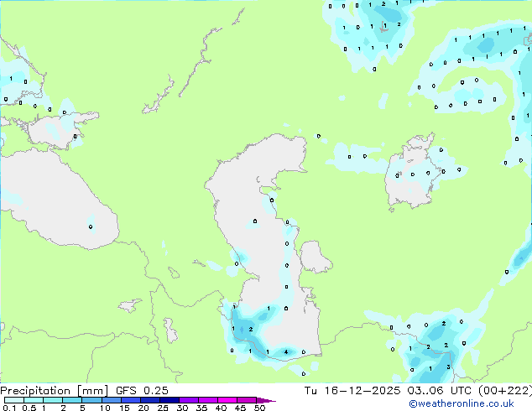Click the "4" precipitation value on the map
This screenshot has height=411, width=532.
[x=286, y=352]
